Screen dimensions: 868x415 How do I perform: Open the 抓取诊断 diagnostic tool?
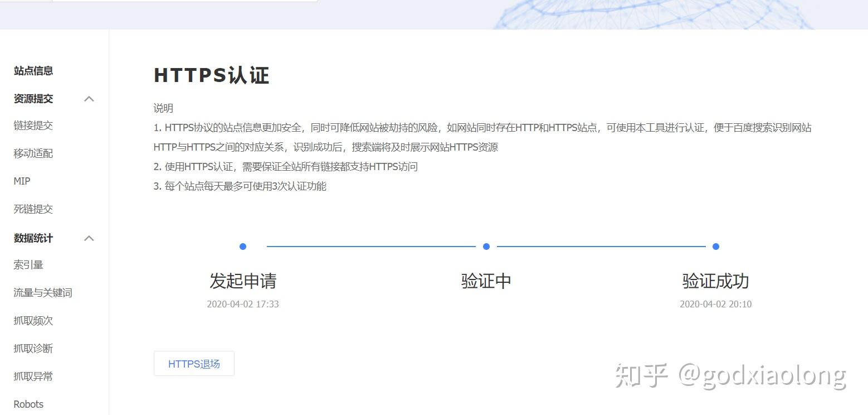33,348
